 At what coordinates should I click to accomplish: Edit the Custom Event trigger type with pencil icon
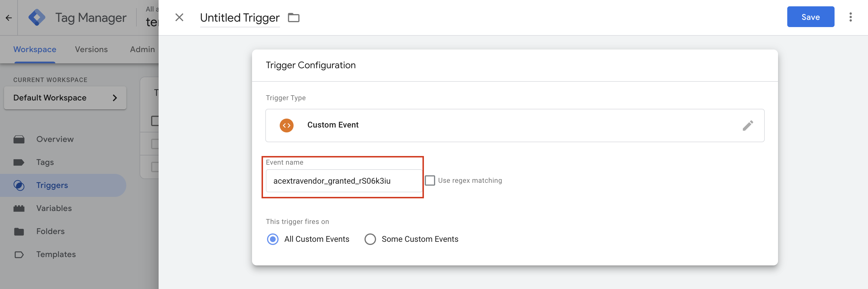tap(748, 125)
